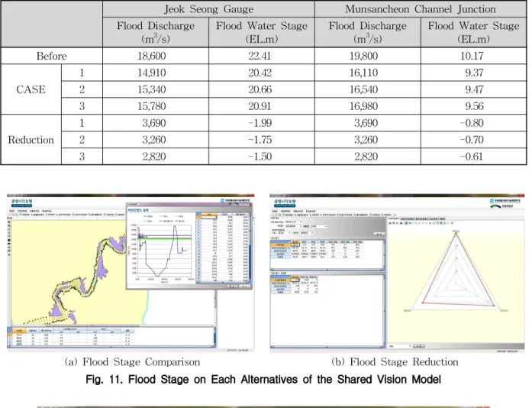Click the '(b) Flood Stage Reduction' caption

point(395,362)
